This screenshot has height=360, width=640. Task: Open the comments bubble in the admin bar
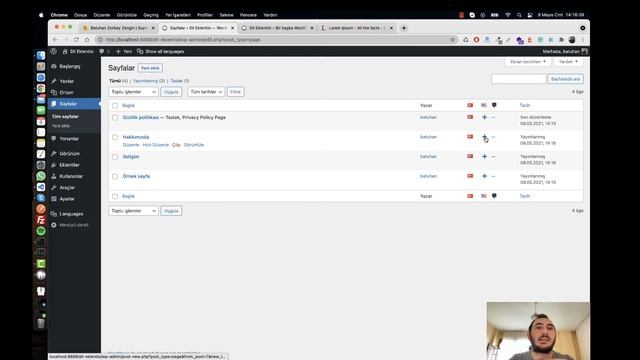(104, 51)
